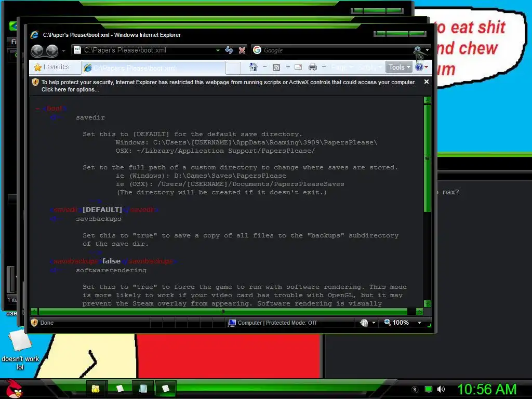
Task: Click the horizontal scrollbar left arrow
Action: tap(34, 311)
